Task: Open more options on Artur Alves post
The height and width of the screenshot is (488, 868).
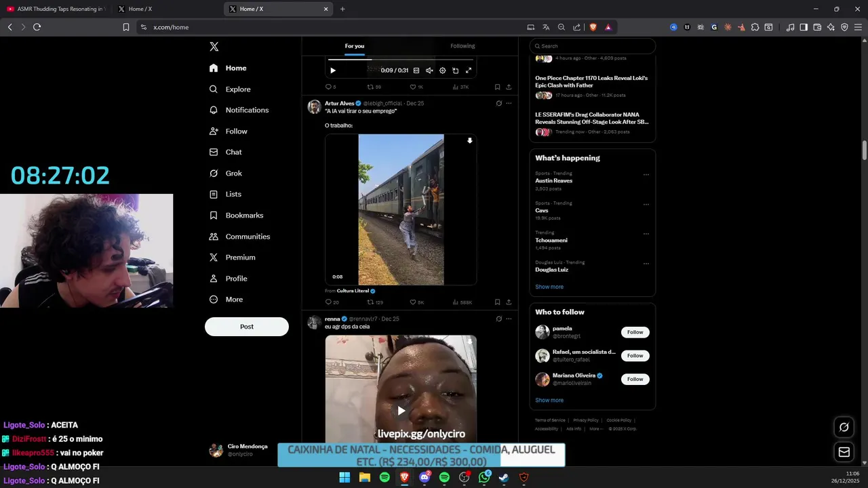Action: (509, 104)
